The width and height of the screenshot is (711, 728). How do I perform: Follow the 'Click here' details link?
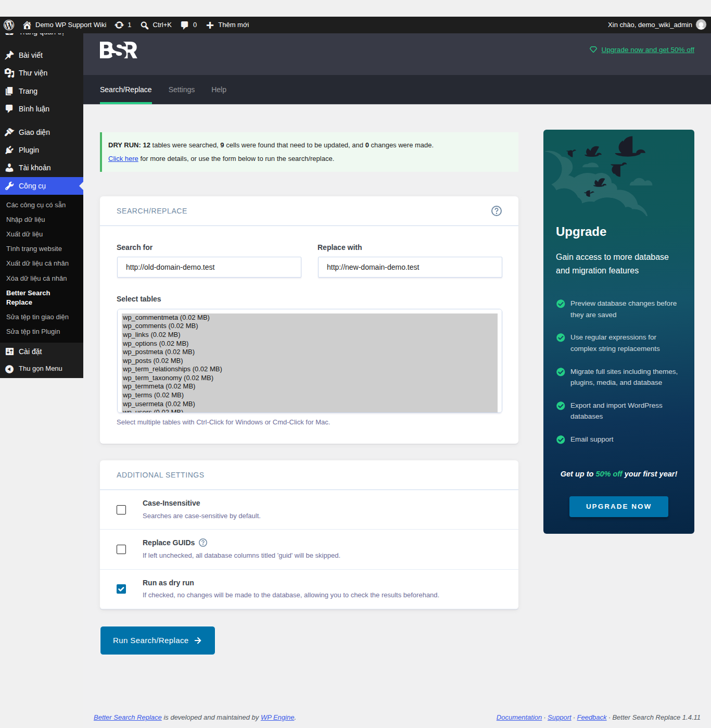pyautogui.click(x=123, y=159)
